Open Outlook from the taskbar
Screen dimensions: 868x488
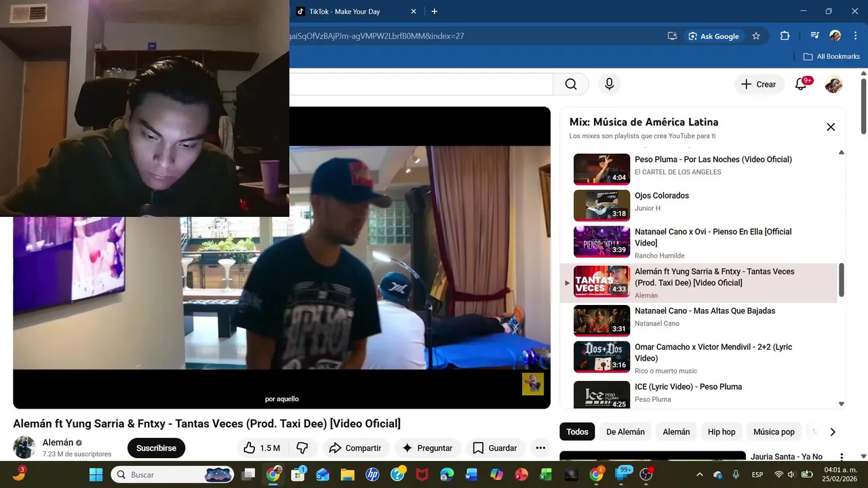pyautogui.click(x=322, y=474)
